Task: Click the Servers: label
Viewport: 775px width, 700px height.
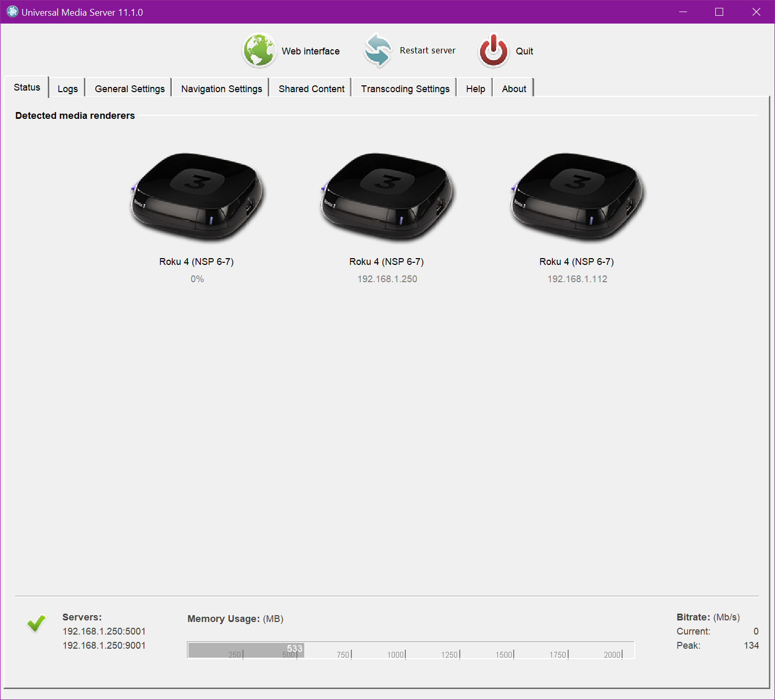Action: click(x=82, y=617)
